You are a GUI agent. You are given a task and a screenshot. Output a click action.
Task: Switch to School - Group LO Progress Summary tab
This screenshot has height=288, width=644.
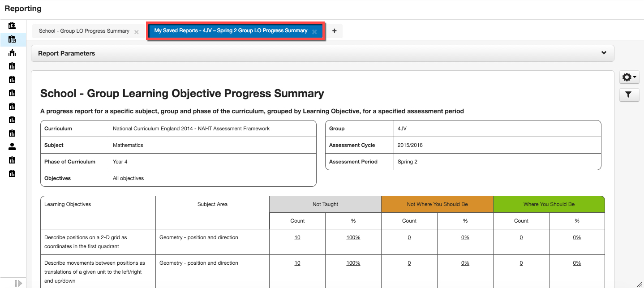tap(84, 31)
